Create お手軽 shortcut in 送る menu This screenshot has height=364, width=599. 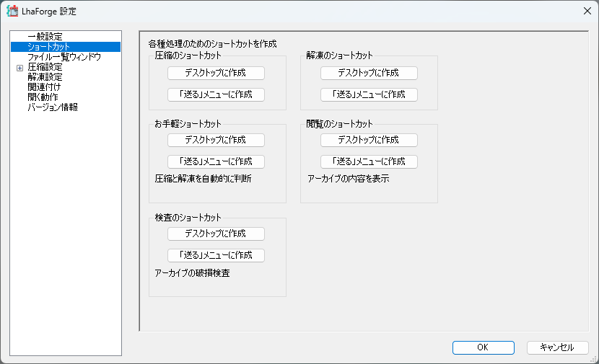216,161
